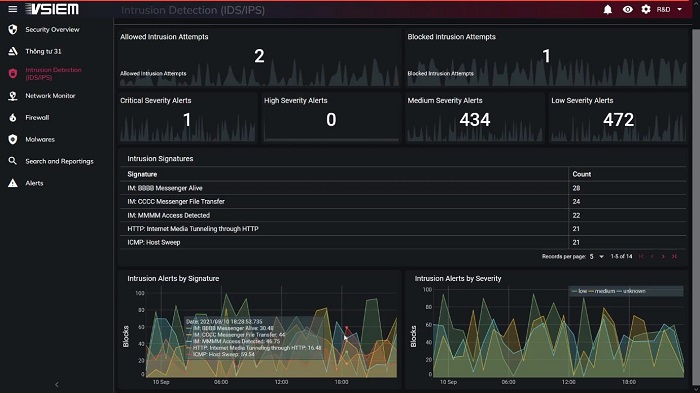700x393 pixels.
Task: Click the Malwares shield icon
Action: (x=13, y=139)
